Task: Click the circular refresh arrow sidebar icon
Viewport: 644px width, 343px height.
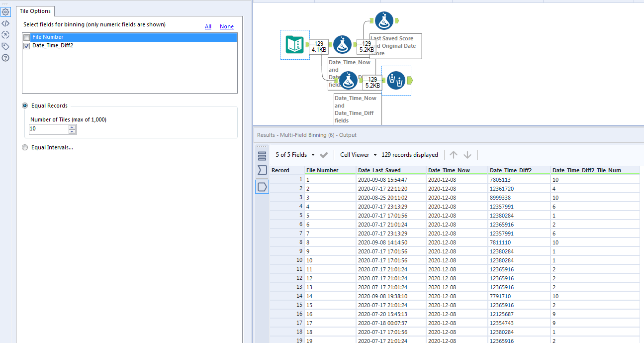Action: click(x=5, y=34)
